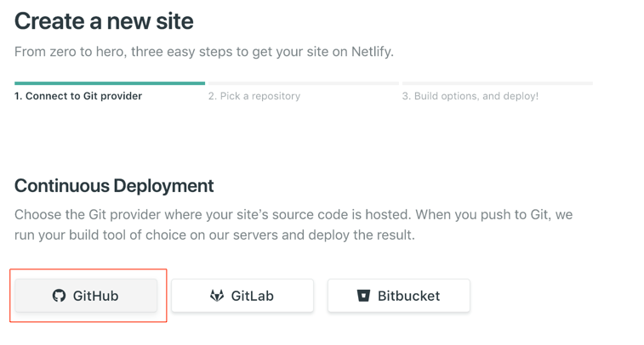Choose GitHub as the Git provider
644x345 pixels.
(x=86, y=296)
